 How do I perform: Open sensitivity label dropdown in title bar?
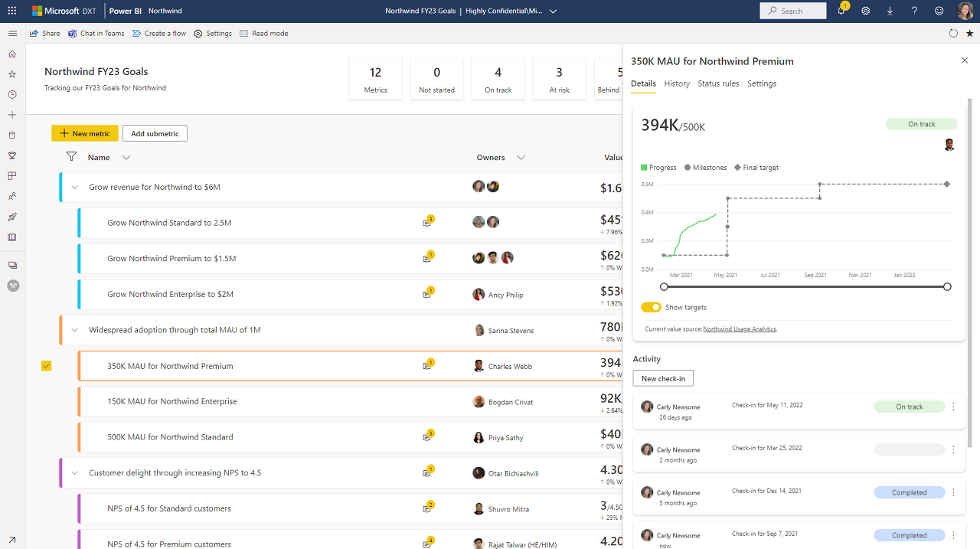pyautogui.click(x=553, y=11)
